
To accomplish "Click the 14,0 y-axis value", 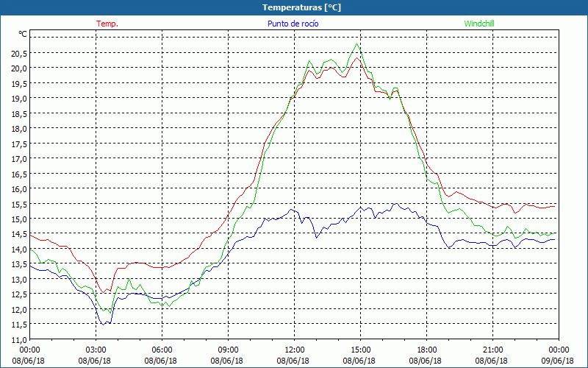I will [19, 250].
